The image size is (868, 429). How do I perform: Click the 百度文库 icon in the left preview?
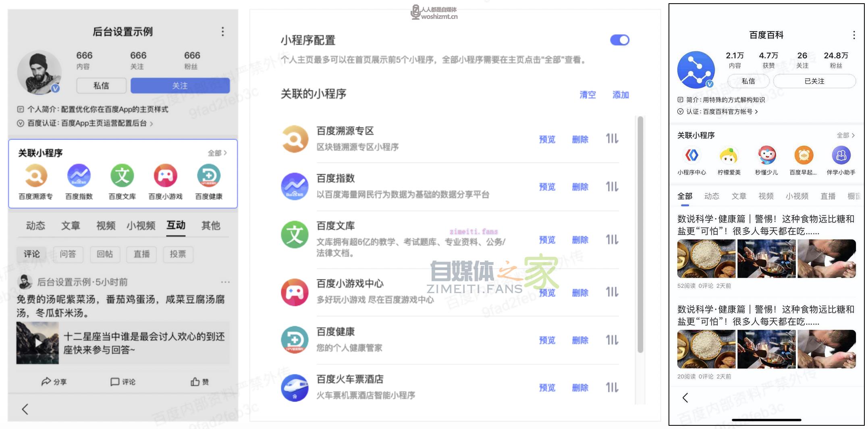pos(122,176)
